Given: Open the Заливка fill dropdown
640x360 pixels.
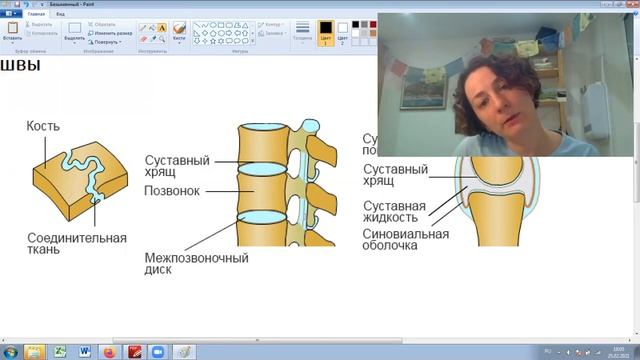Looking at the screenshot, I should 272,33.
